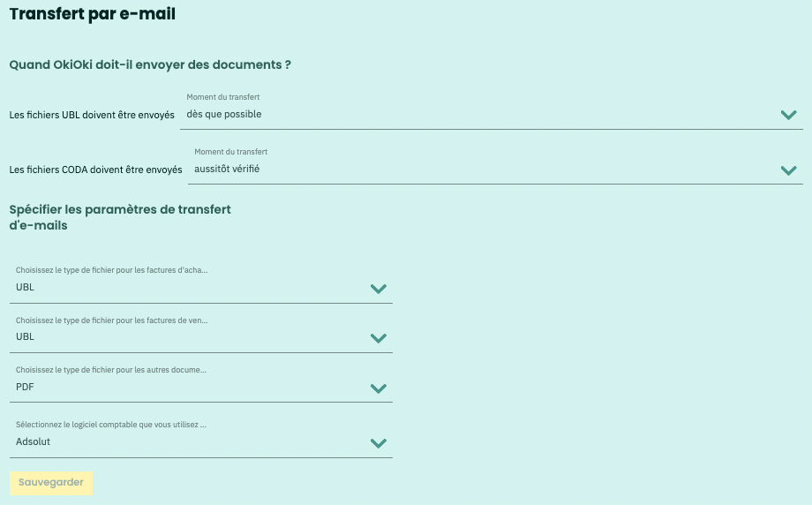Screen dimensions: 812x505
Task: Click the "Les fichiers CODA doivent être envoyés" text
Action: (96, 170)
